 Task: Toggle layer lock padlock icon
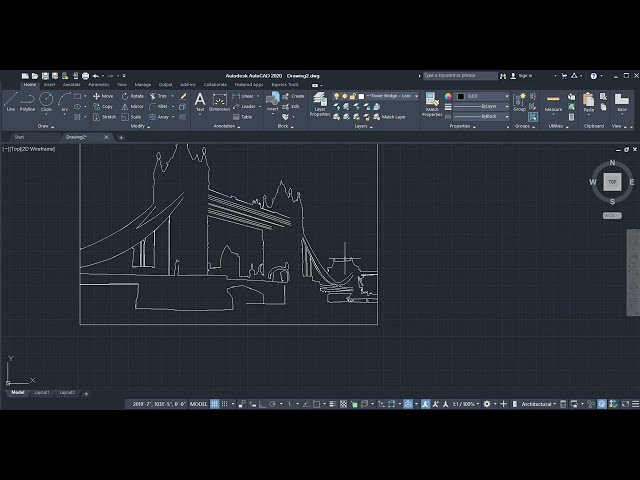pyautogui.click(x=353, y=96)
